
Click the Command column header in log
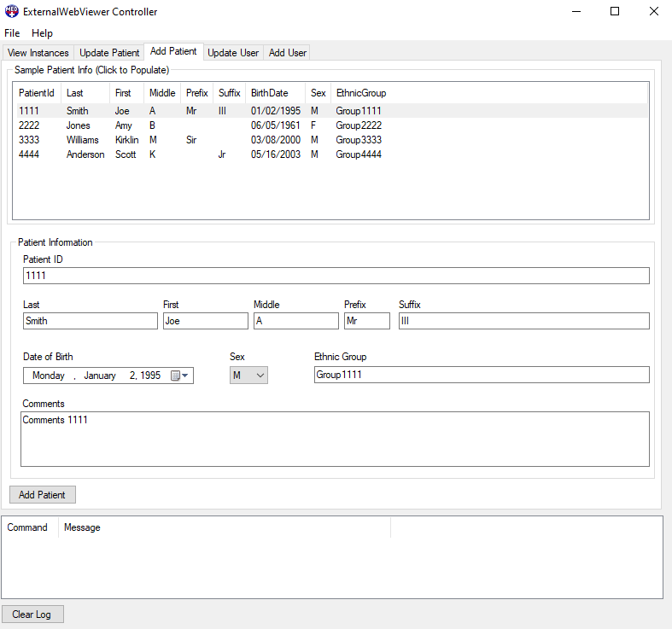tap(30, 527)
